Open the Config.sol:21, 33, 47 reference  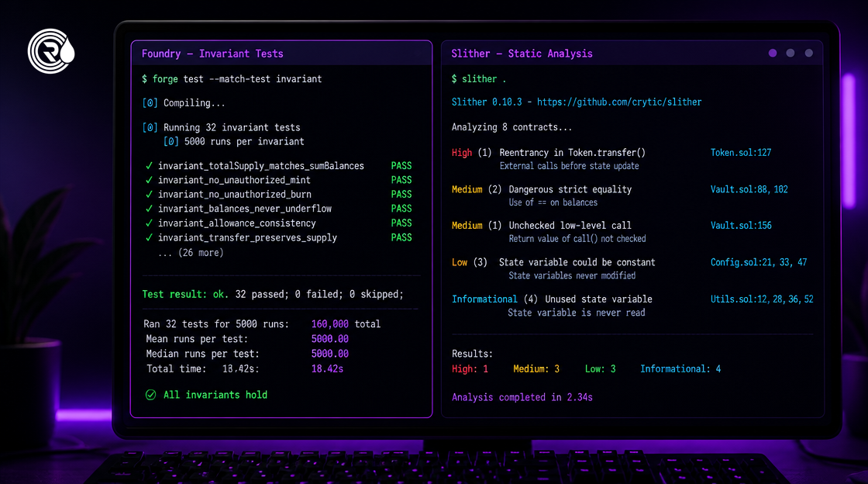759,262
